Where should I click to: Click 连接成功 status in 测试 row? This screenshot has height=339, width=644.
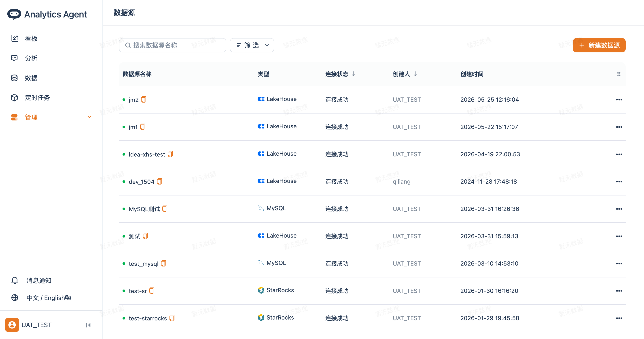[x=337, y=236]
